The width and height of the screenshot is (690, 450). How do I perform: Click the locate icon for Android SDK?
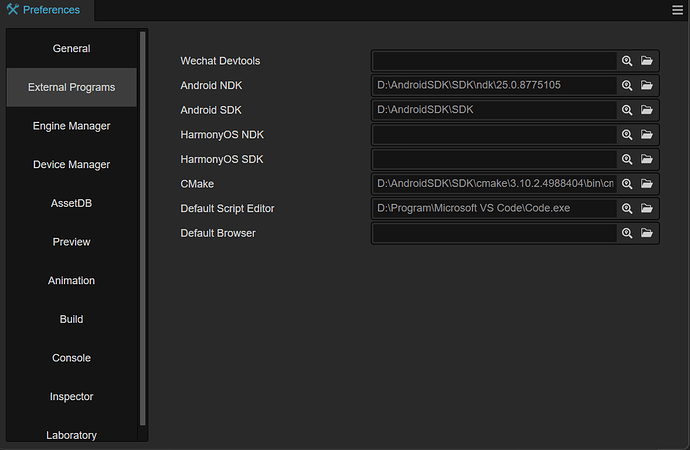click(627, 110)
